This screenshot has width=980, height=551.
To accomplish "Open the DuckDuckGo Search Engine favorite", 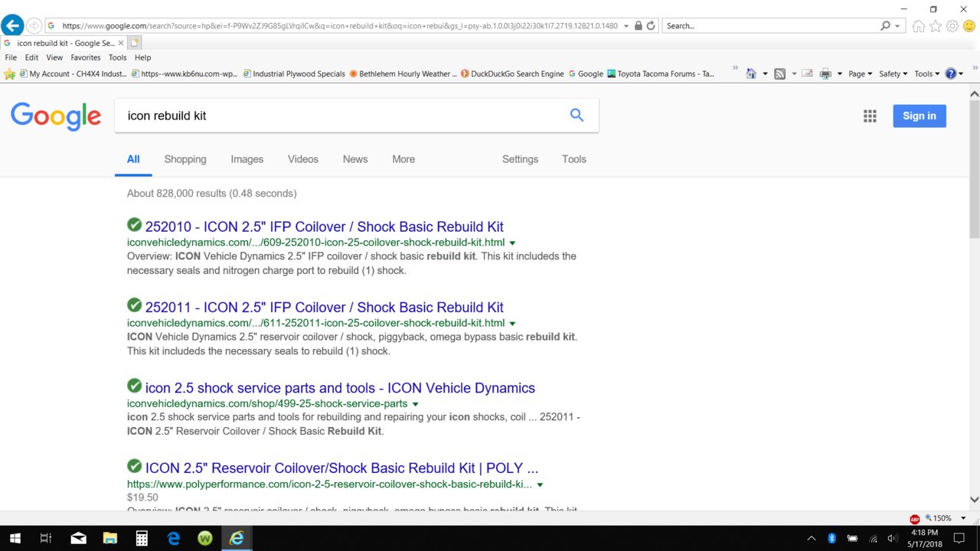I will tap(512, 73).
